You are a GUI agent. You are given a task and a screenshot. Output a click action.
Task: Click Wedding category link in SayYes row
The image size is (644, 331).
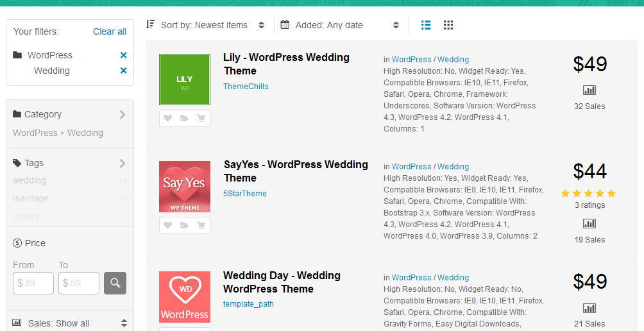click(x=453, y=167)
